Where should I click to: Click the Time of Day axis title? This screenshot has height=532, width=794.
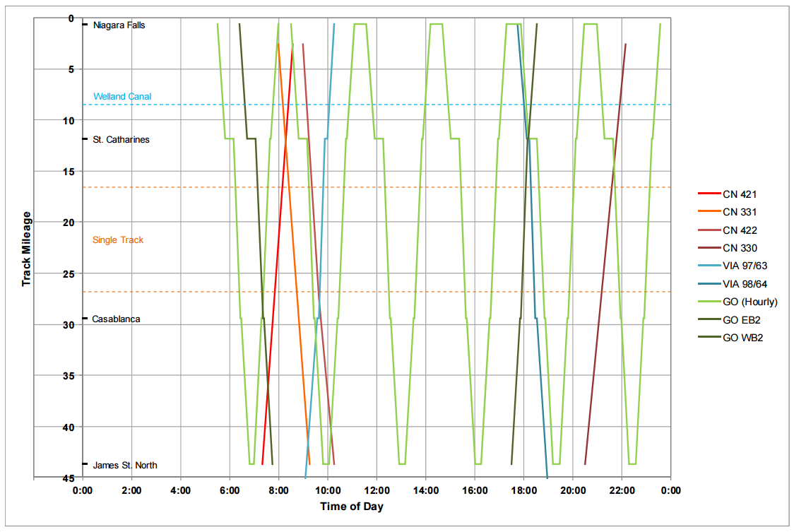pos(352,507)
